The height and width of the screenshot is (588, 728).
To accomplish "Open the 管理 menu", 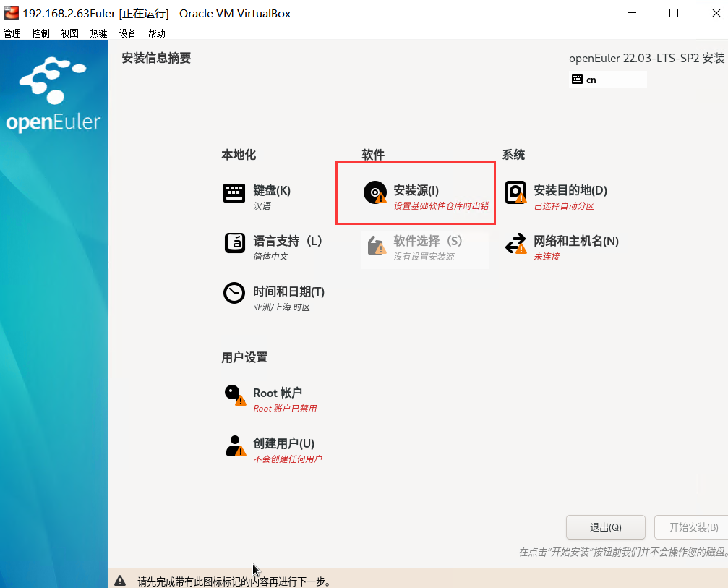I will [x=12, y=33].
